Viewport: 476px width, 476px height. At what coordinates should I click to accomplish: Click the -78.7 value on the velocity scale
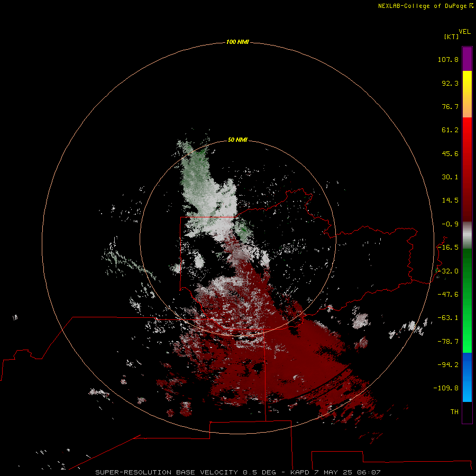coord(448,342)
